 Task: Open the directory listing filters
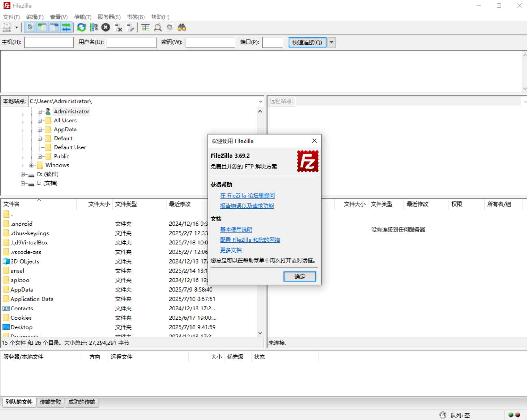coord(146,27)
